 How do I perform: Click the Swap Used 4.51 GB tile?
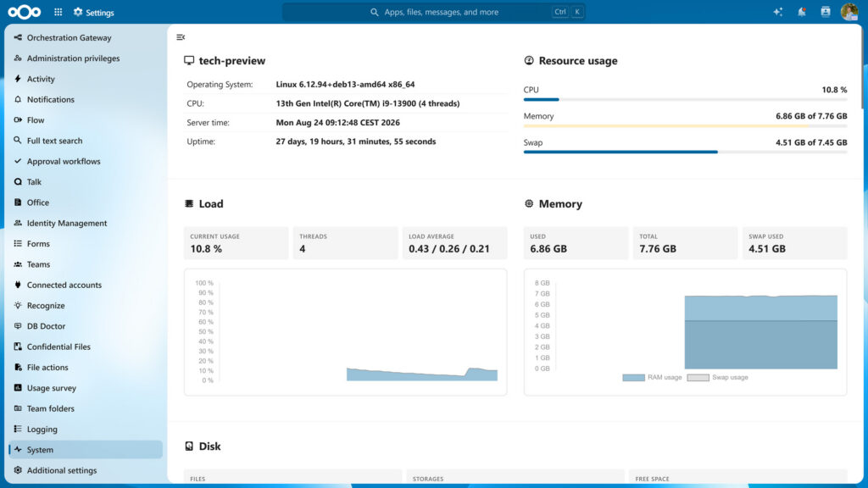(x=795, y=243)
